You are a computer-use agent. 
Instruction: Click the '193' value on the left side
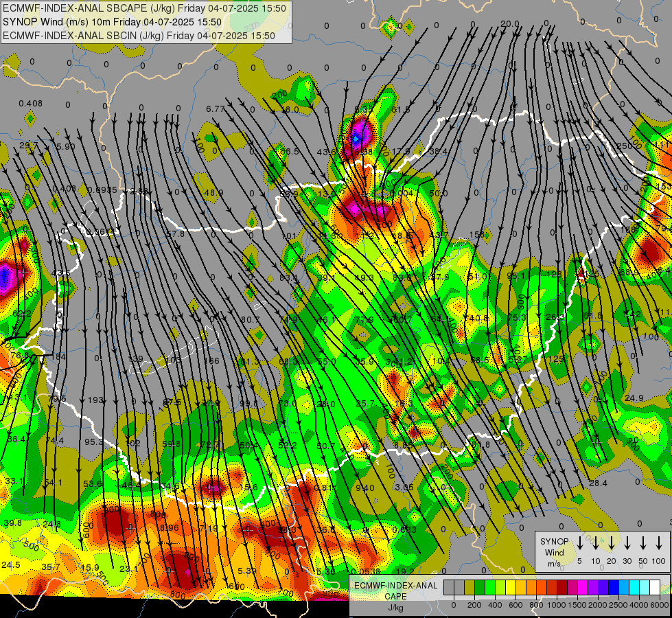point(95,400)
